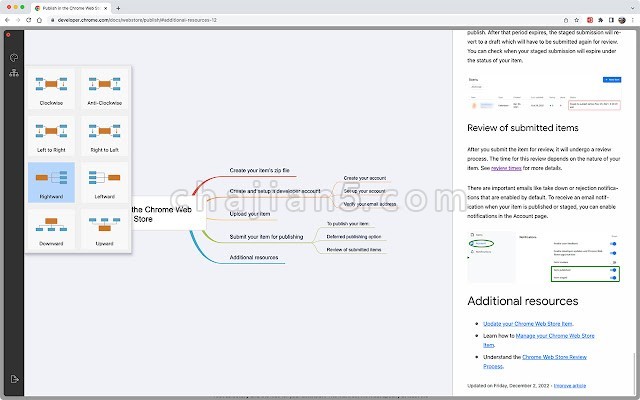Click the Review of submitted items mind map node
Image resolution: width=640 pixels, height=400 pixels.
coord(354,249)
